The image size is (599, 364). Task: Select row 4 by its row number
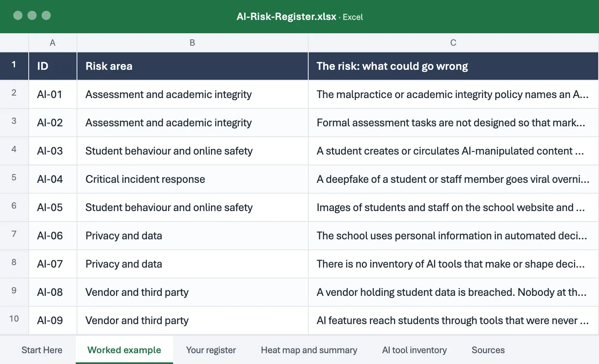[x=14, y=150]
